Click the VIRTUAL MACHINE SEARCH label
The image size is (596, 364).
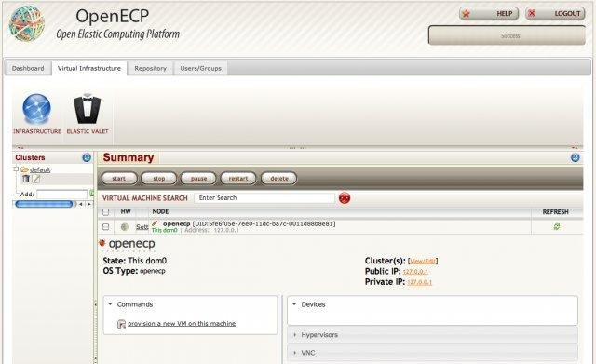pos(145,198)
